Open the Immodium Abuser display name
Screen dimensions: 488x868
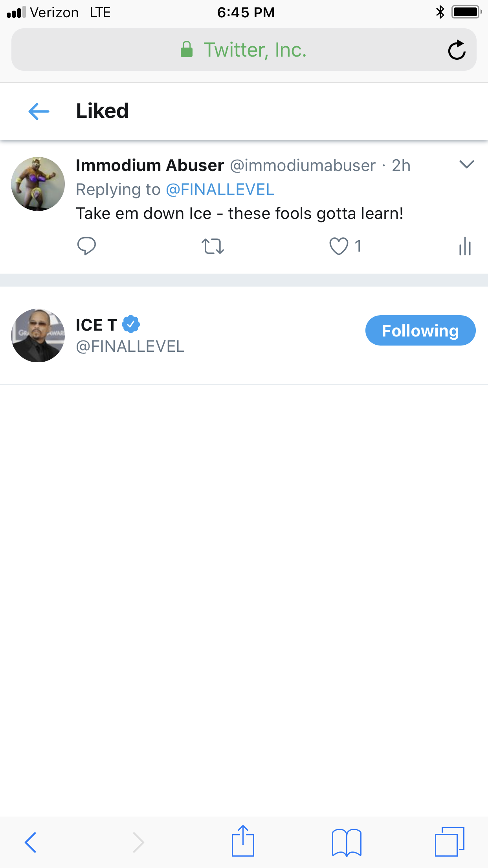coord(150,166)
